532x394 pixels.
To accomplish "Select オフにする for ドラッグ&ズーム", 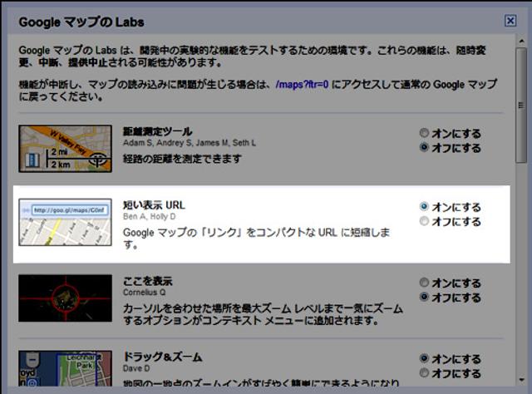I will pos(424,372).
